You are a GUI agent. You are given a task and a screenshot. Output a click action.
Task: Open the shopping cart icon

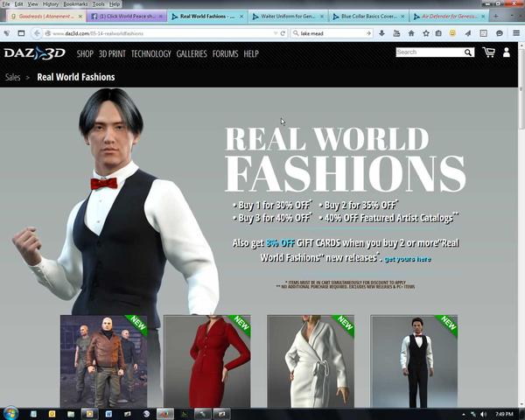(x=489, y=52)
